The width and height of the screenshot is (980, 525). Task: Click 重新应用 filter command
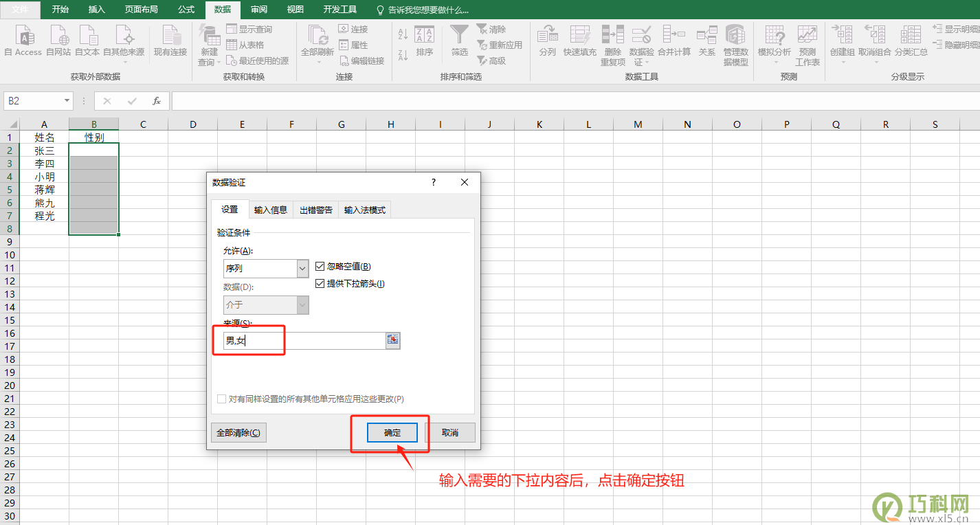point(499,45)
